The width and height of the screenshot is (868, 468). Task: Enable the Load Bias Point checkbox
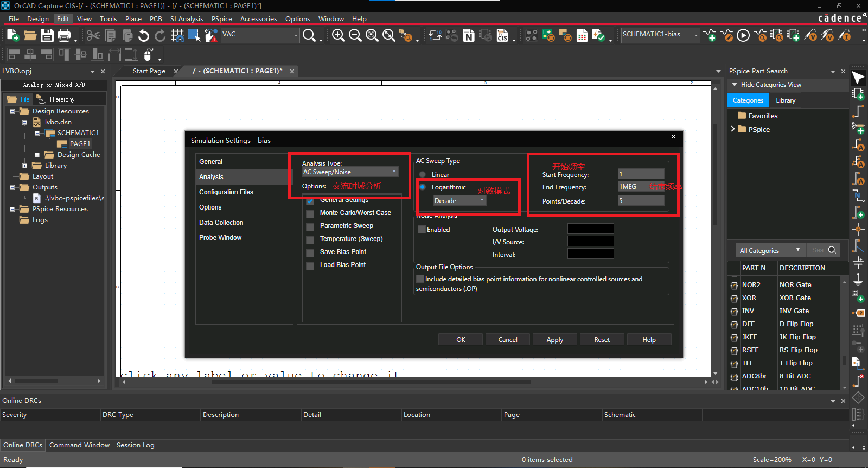coord(310,265)
